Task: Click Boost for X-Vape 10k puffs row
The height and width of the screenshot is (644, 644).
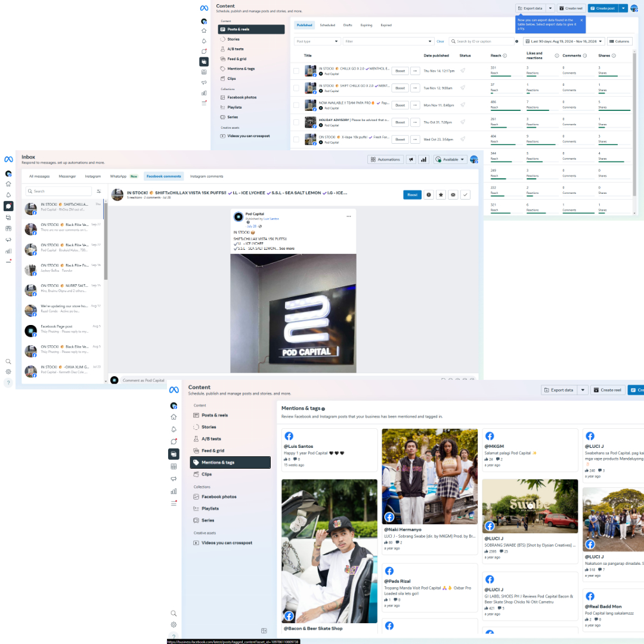Action: (x=400, y=140)
